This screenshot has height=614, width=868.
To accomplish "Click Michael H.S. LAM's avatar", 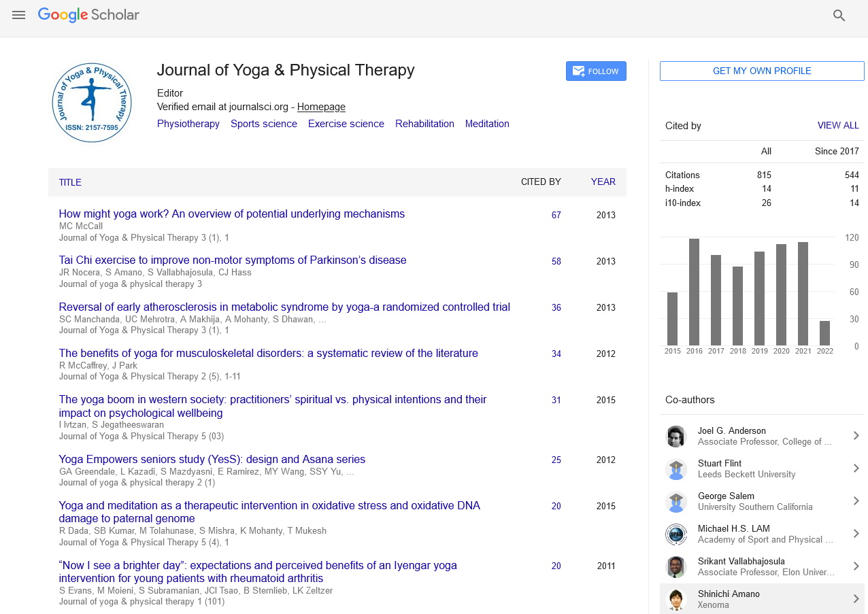I will click(675, 534).
